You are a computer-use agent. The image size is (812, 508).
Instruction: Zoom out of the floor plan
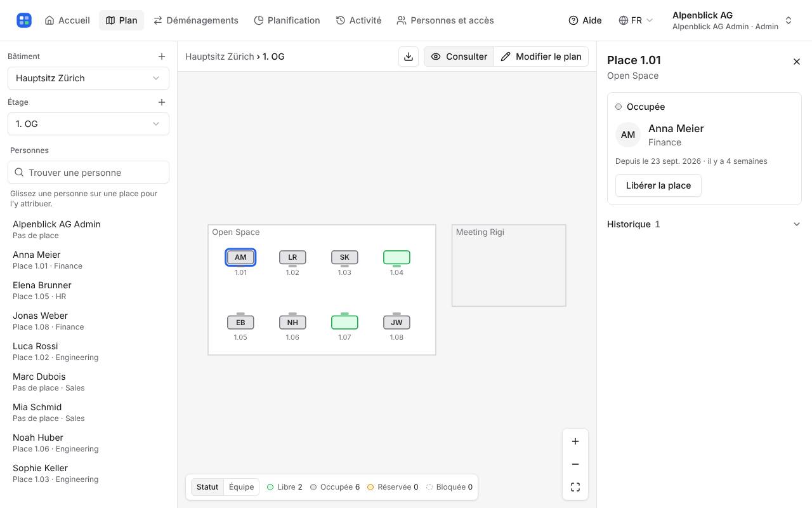[575, 464]
